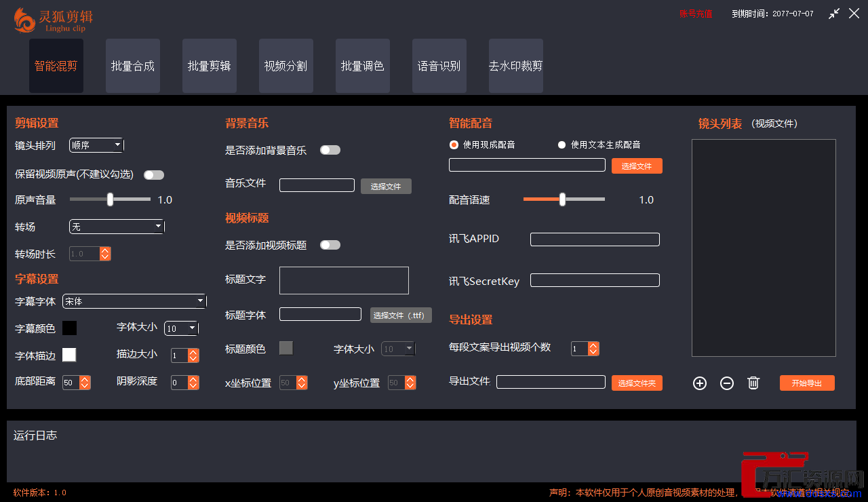Click the Linghu clip fox logo
Screen dimensions: 868x502
click(25, 20)
